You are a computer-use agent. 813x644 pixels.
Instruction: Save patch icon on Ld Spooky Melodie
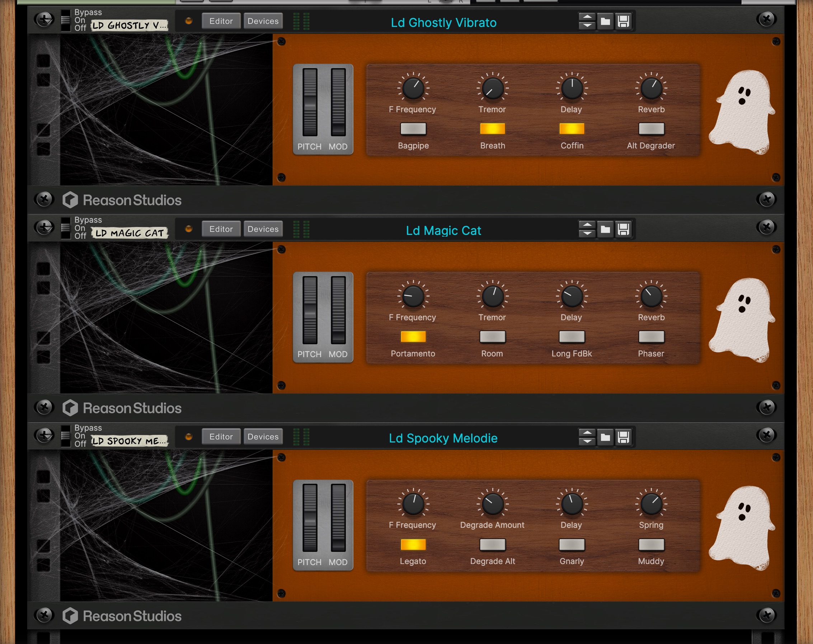tap(623, 437)
